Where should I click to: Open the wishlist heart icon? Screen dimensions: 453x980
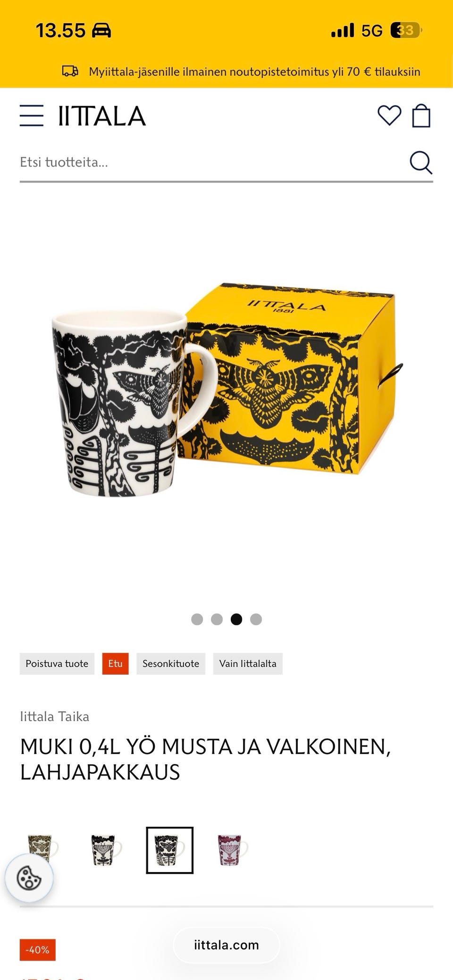[389, 116]
